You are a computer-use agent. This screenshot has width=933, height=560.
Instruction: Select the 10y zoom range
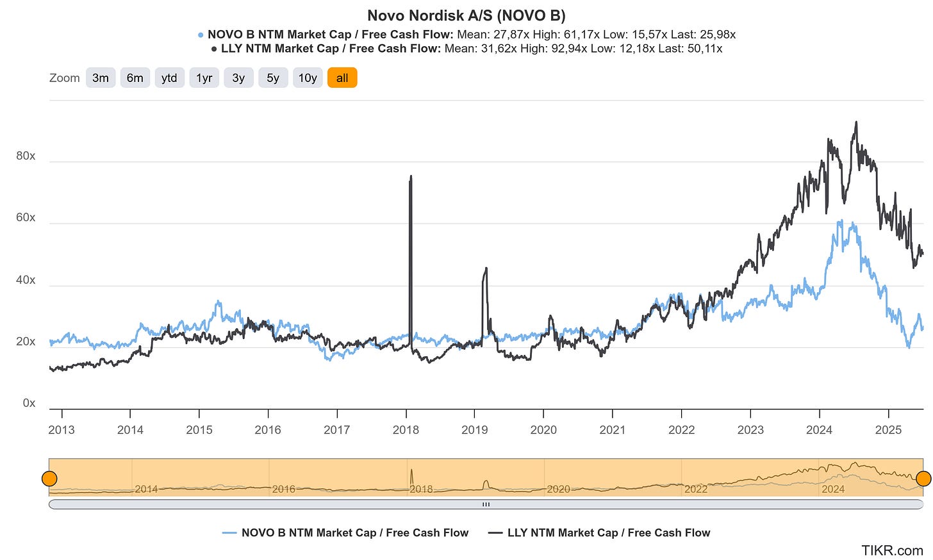[308, 78]
